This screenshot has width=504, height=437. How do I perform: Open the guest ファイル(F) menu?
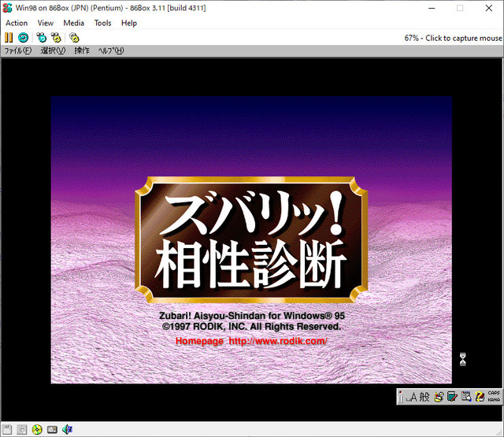pyautogui.click(x=18, y=50)
